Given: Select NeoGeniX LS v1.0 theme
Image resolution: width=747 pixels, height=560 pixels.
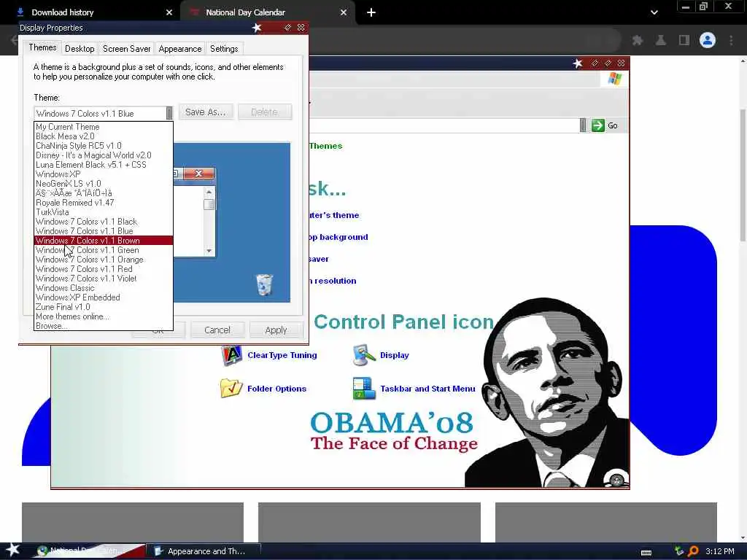Looking at the screenshot, I should [x=104, y=184].
